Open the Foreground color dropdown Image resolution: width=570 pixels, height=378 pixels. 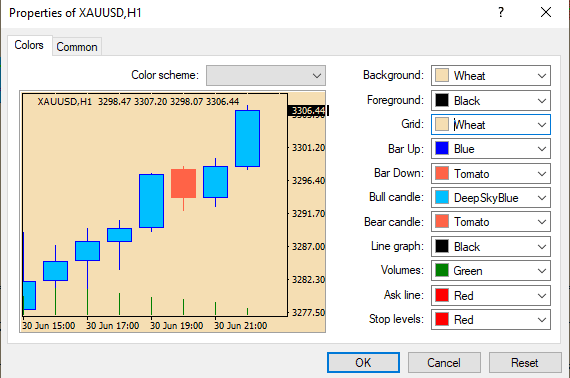point(491,101)
